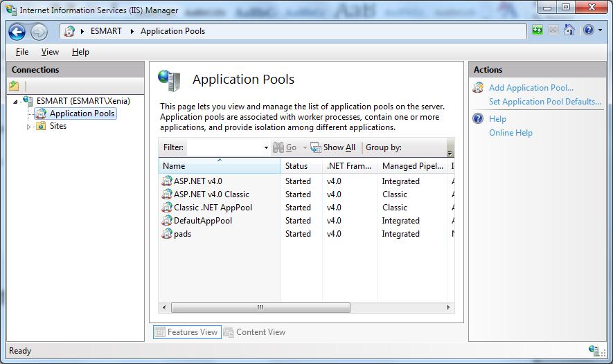This screenshot has height=364, width=613.
Task: Collapse the ESMART server tree node
Action: 15,102
